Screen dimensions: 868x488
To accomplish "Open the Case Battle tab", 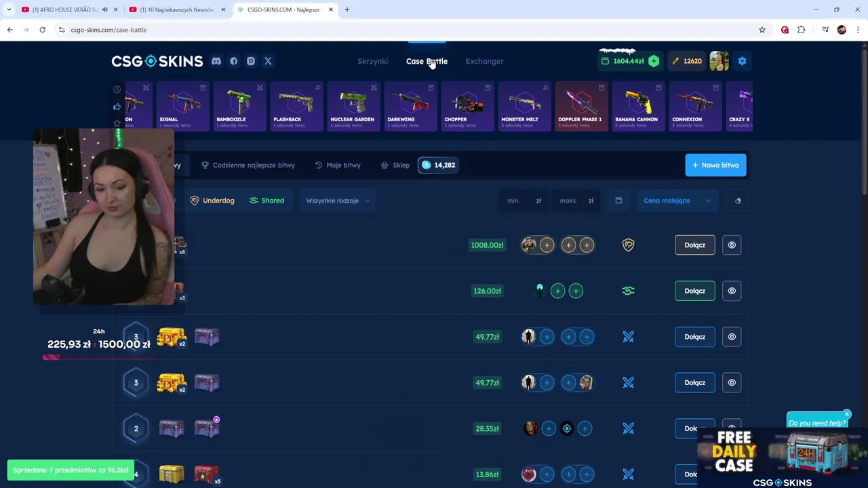I will click(x=427, y=61).
